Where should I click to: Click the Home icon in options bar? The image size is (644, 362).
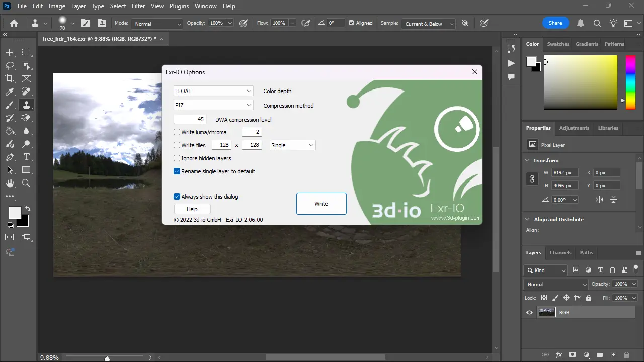[x=14, y=23]
